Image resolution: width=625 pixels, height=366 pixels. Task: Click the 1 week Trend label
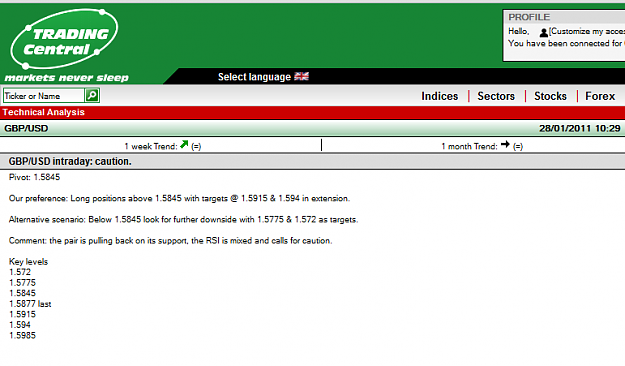151,146
